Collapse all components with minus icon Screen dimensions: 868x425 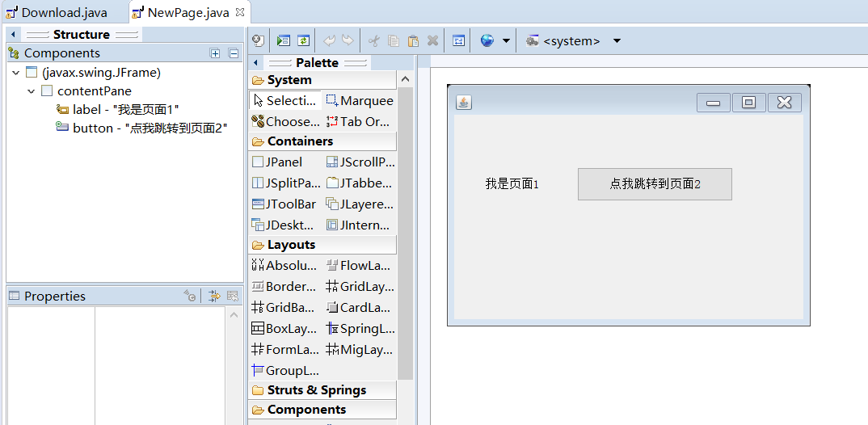point(234,53)
